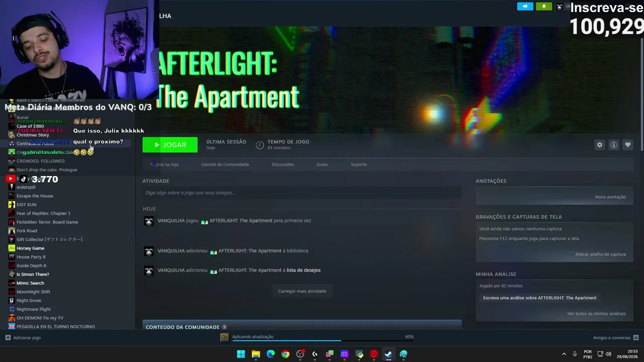
Task: Switch the POR PTB2 keyboard language
Action: point(588,354)
